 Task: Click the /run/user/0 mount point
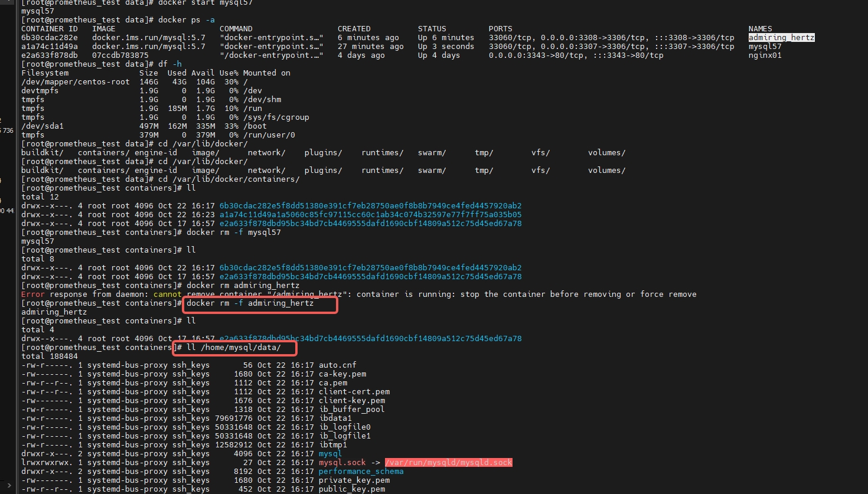point(269,135)
